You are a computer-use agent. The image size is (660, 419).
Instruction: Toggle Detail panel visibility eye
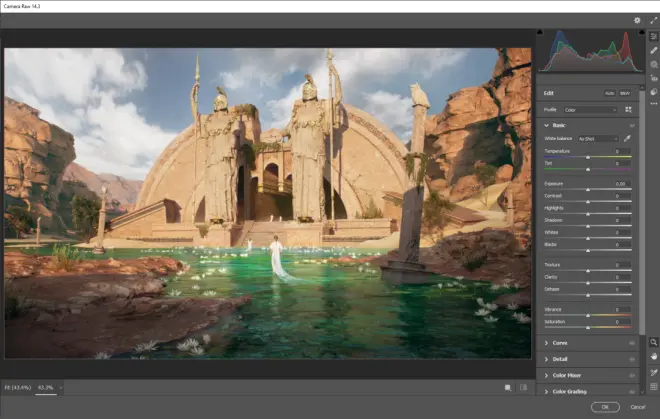[632, 359]
